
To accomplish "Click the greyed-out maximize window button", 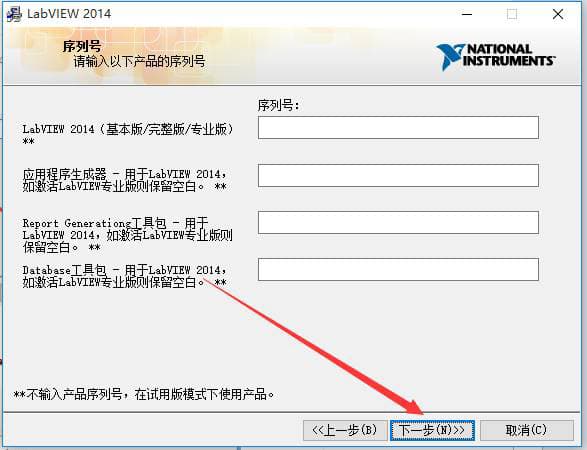I will (512, 14).
